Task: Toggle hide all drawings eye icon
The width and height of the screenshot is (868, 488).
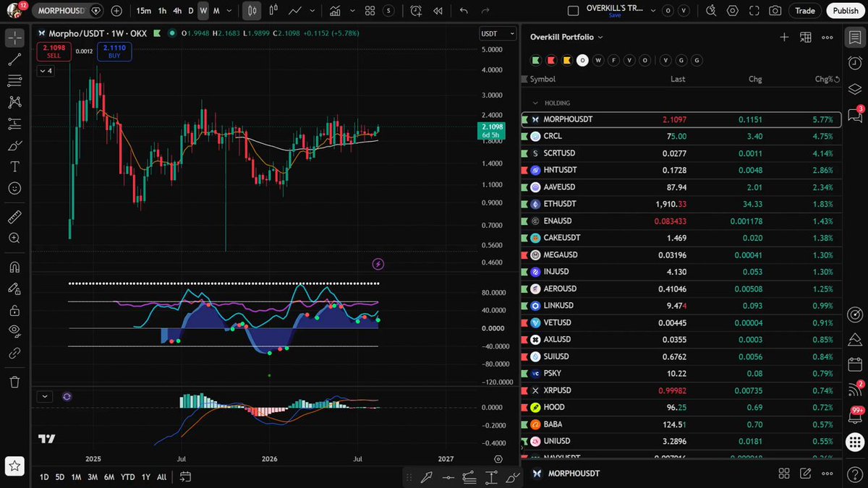Action: coord(14,331)
